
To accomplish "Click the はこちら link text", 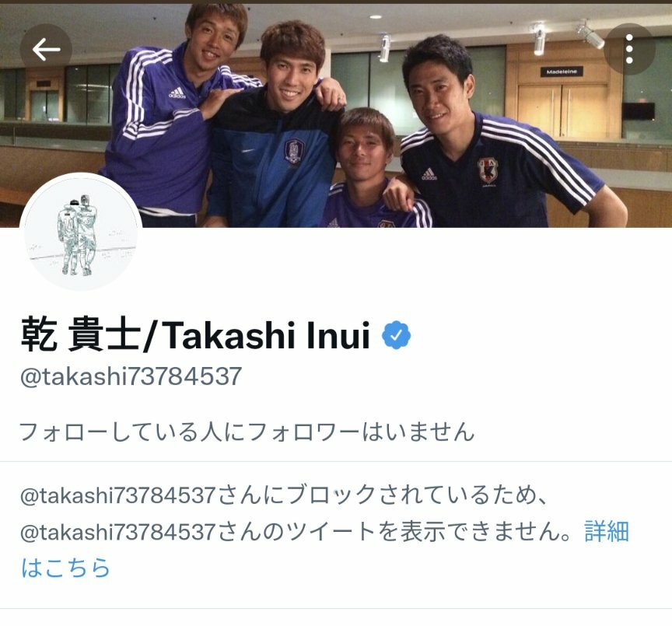I will point(65,568).
